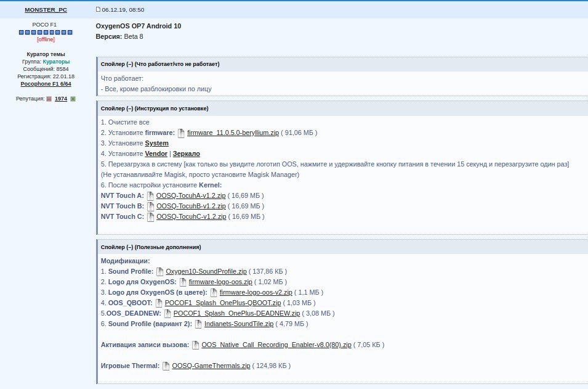
Task: Download firmware-logo-oos.zip
Action: click(x=220, y=282)
